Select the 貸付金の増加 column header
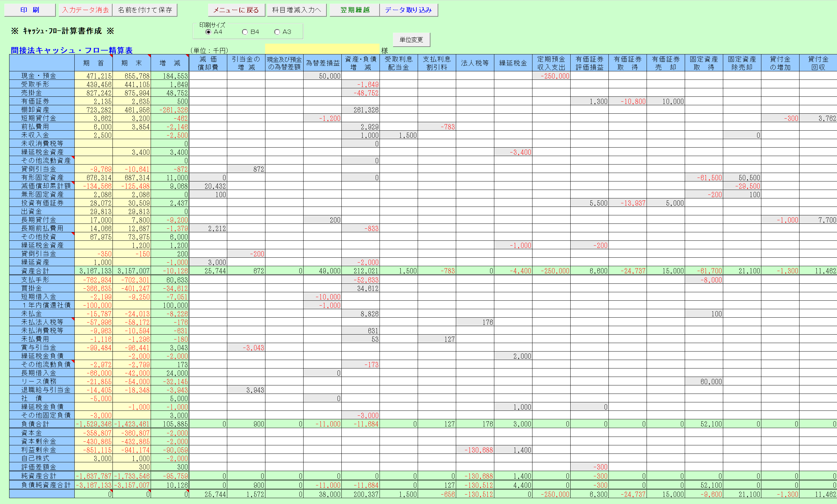Screen dimensions: 837x504 (x=780, y=63)
